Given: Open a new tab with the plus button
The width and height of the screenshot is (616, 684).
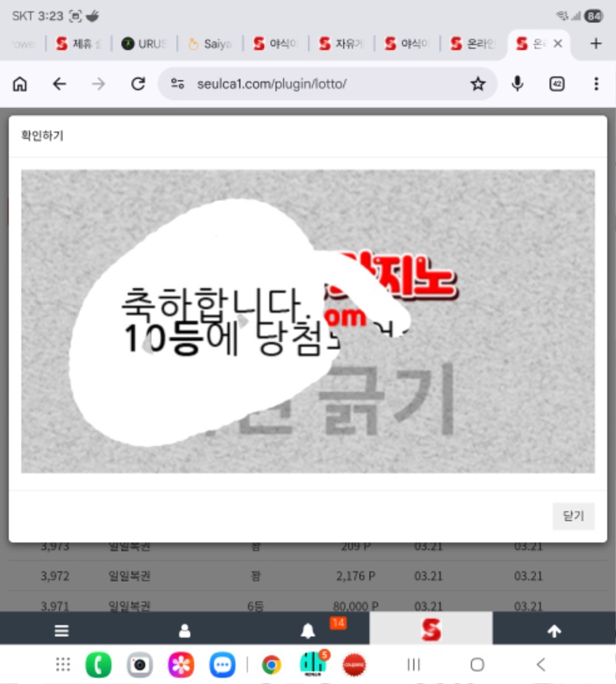Looking at the screenshot, I should click(595, 44).
